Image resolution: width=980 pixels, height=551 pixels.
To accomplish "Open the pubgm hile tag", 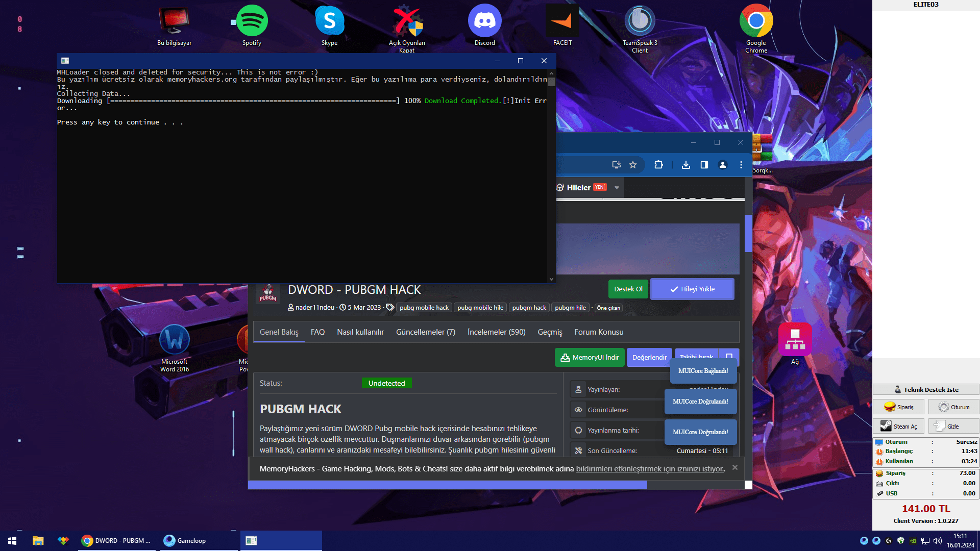I will 570,308.
